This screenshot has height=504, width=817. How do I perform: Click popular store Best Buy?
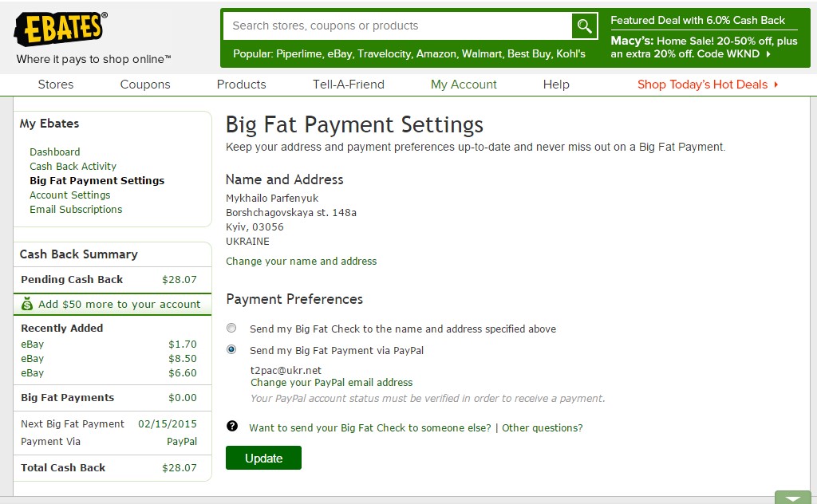click(x=529, y=54)
